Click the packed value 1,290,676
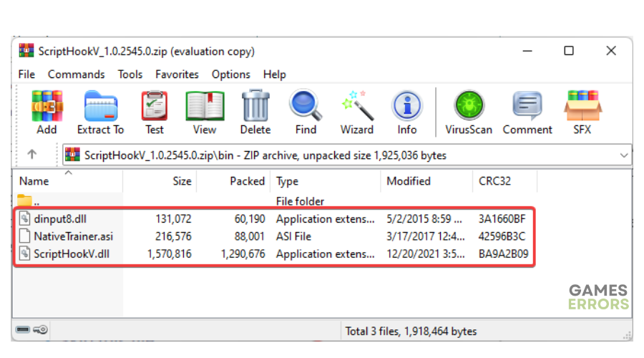The height and width of the screenshot is (358, 644). (x=243, y=253)
